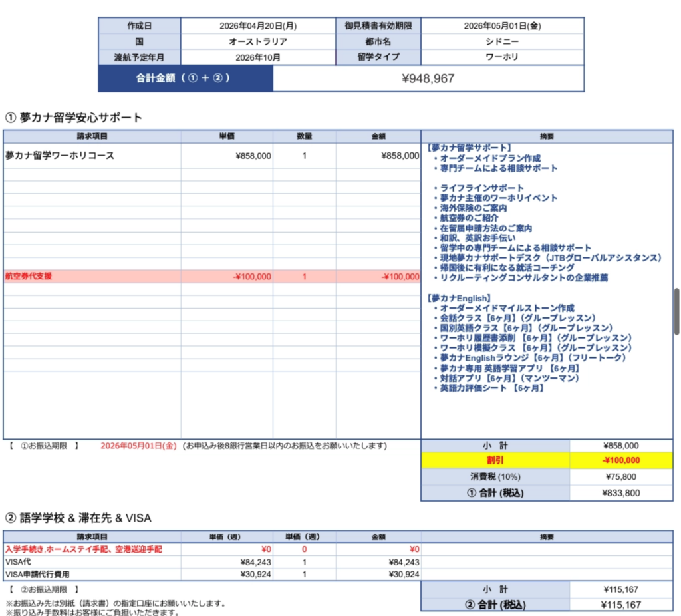This screenshot has width=681, height=616.
Task: Click the ② 合計 (税込) label cell
Action: pyautogui.click(x=495, y=605)
